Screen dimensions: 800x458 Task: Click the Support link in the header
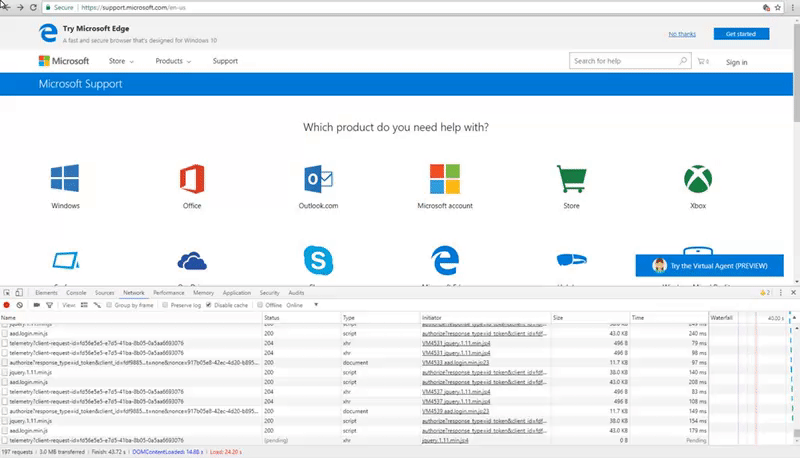pos(225,61)
